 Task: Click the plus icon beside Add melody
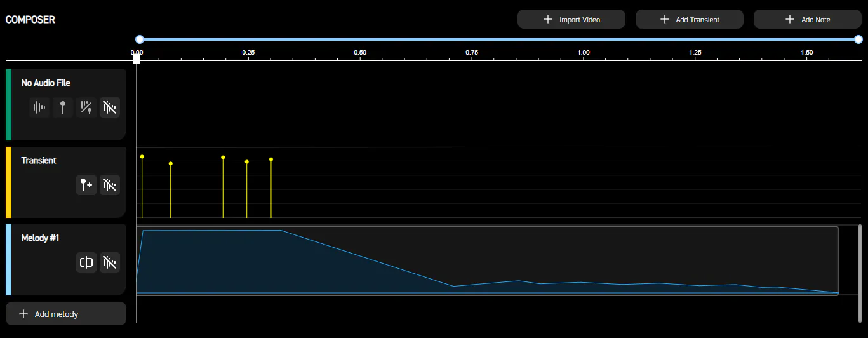click(23, 314)
